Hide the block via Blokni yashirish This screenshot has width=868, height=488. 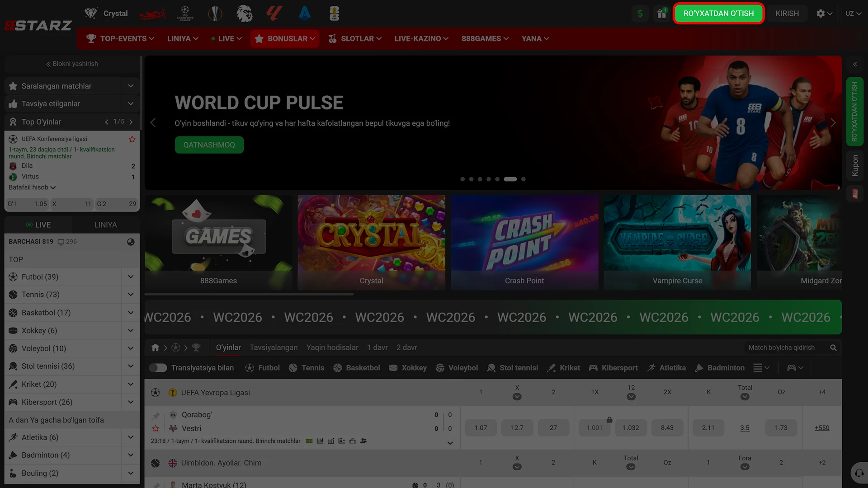click(72, 64)
